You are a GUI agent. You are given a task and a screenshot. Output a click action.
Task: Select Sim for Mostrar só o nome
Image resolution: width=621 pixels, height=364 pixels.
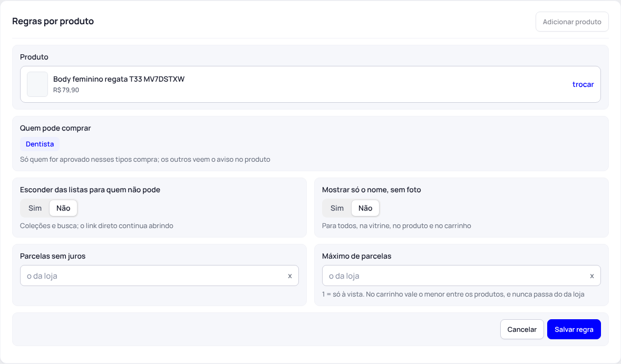tap(337, 208)
